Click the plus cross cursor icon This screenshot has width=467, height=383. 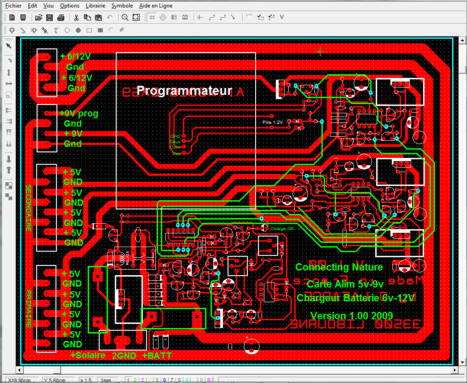(200, 17)
